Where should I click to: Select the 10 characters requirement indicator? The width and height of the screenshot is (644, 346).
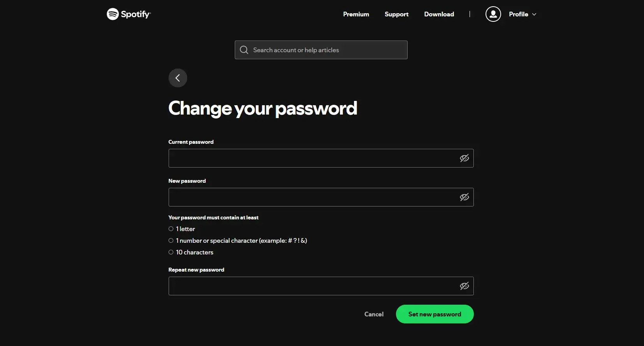click(171, 252)
